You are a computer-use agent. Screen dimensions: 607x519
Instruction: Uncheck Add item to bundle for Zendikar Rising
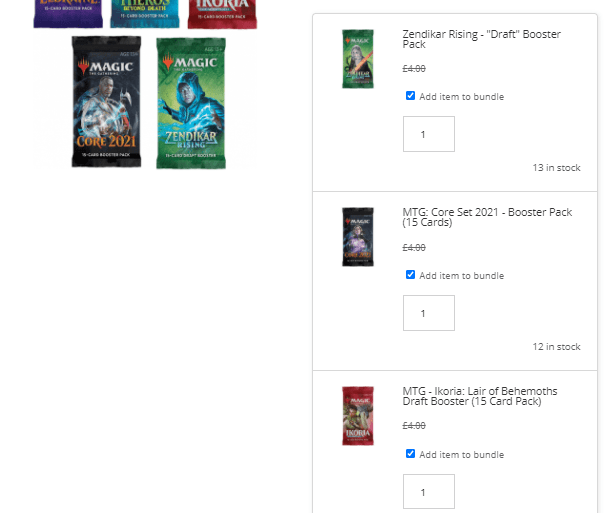(410, 96)
